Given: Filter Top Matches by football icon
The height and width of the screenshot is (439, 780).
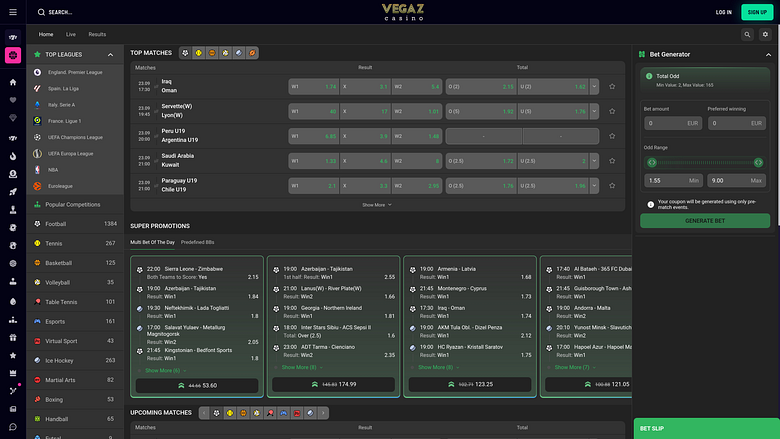Looking at the screenshot, I should [x=186, y=53].
